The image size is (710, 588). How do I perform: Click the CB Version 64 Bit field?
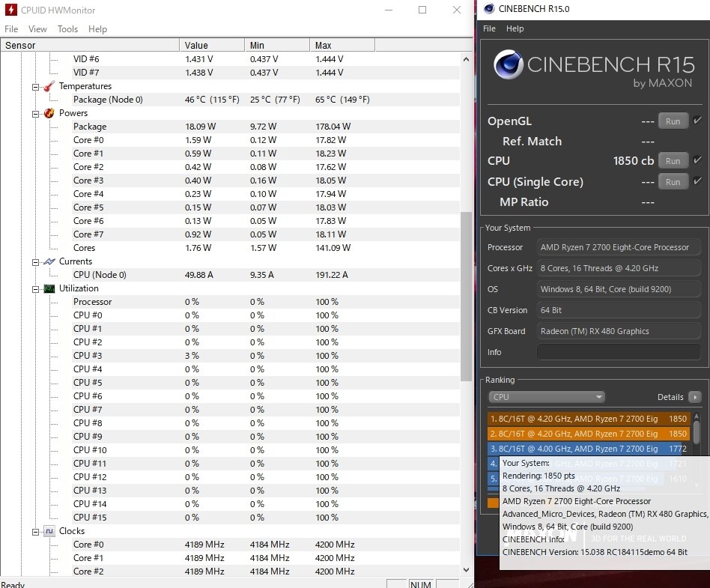(619, 310)
